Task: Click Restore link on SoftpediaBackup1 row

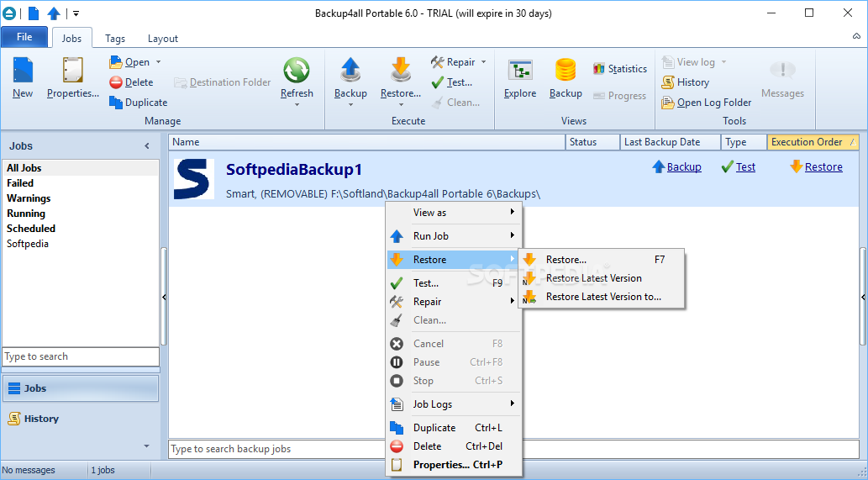Action: click(823, 166)
